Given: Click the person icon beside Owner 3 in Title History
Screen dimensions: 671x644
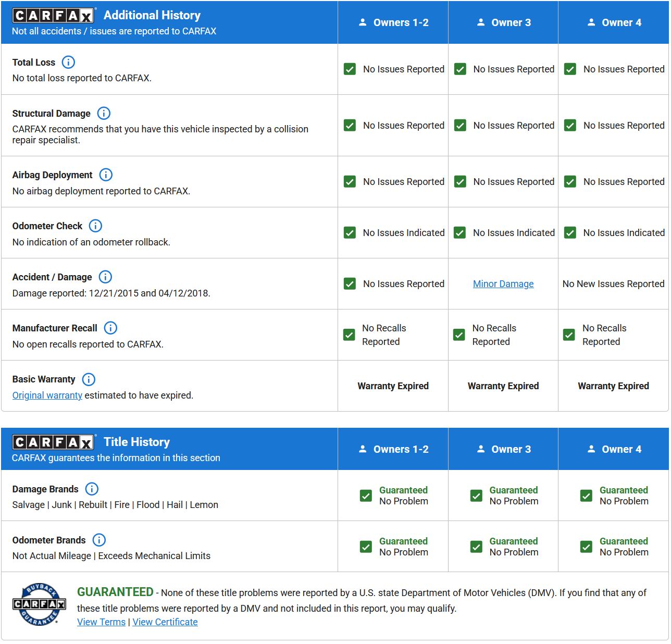Looking at the screenshot, I should (481, 449).
